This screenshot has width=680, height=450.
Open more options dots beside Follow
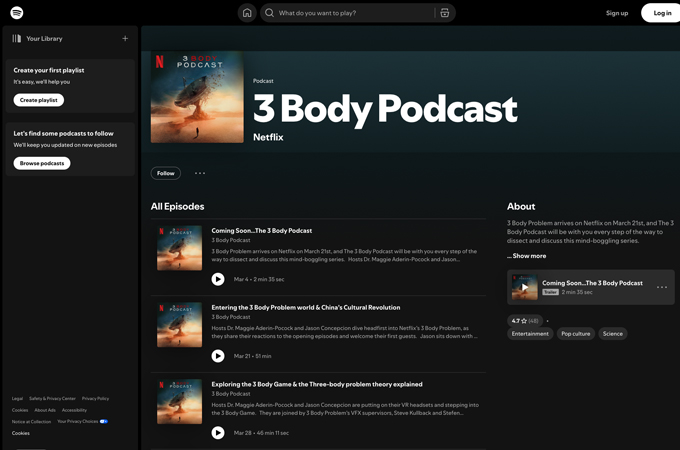coord(200,173)
